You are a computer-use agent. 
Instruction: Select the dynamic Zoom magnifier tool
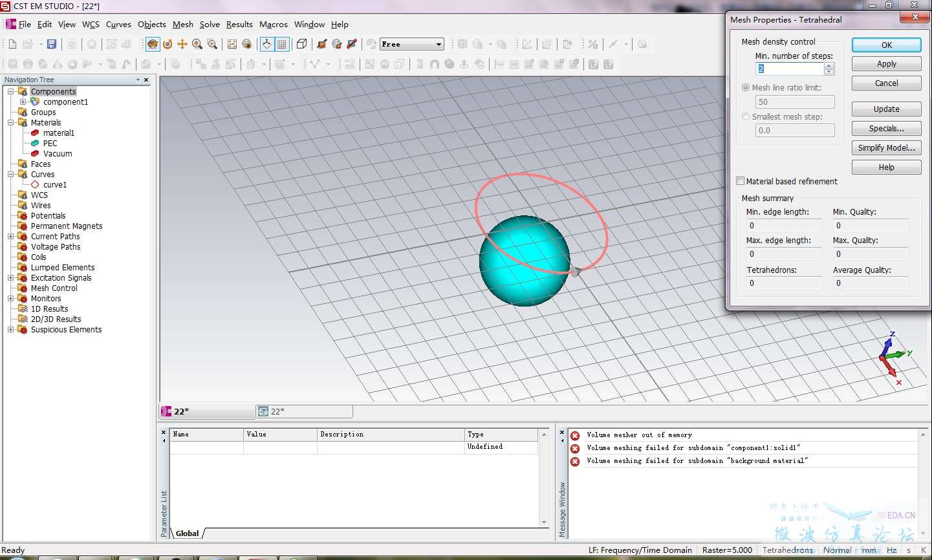point(197,44)
